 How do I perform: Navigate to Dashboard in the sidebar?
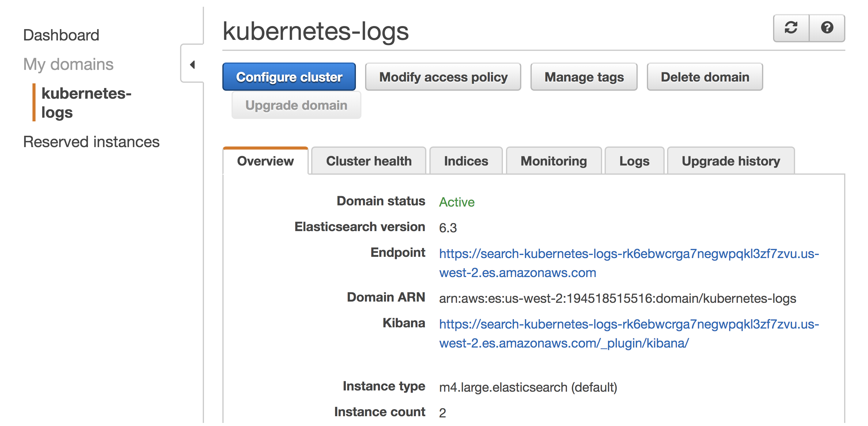(x=61, y=35)
